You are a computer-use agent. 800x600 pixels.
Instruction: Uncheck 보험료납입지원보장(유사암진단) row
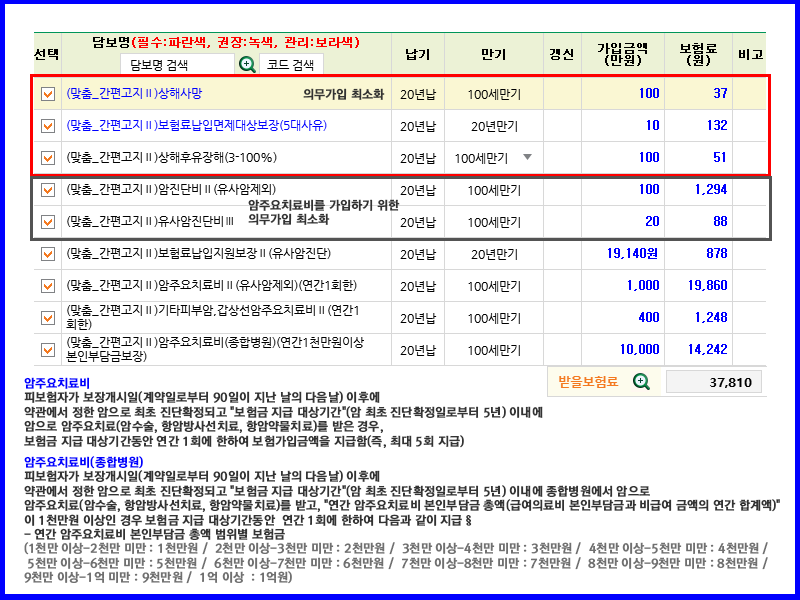(49, 254)
